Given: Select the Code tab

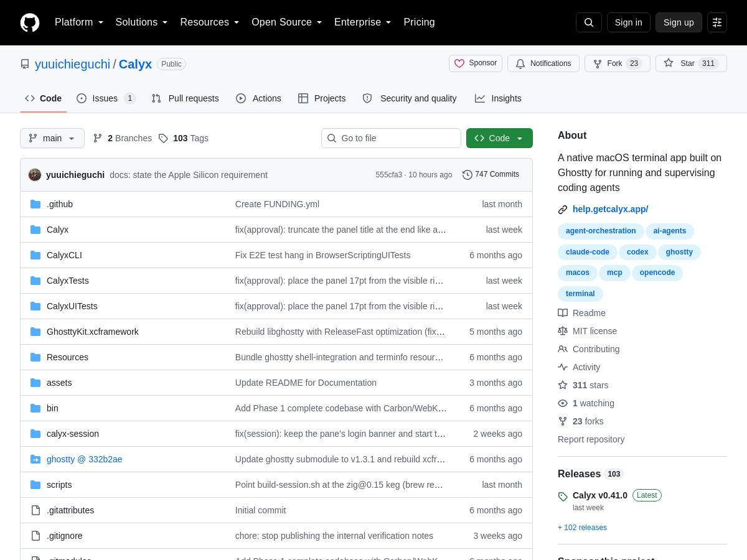Looking at the screenshot, I should [x=44, y=98].
